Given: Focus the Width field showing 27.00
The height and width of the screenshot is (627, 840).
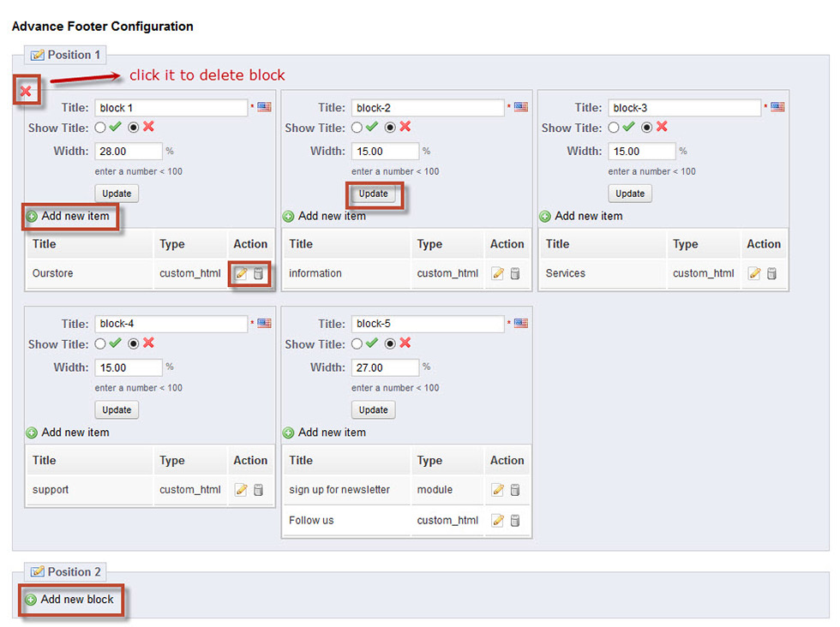Looking at the screenshot, I should pos(385,367).
